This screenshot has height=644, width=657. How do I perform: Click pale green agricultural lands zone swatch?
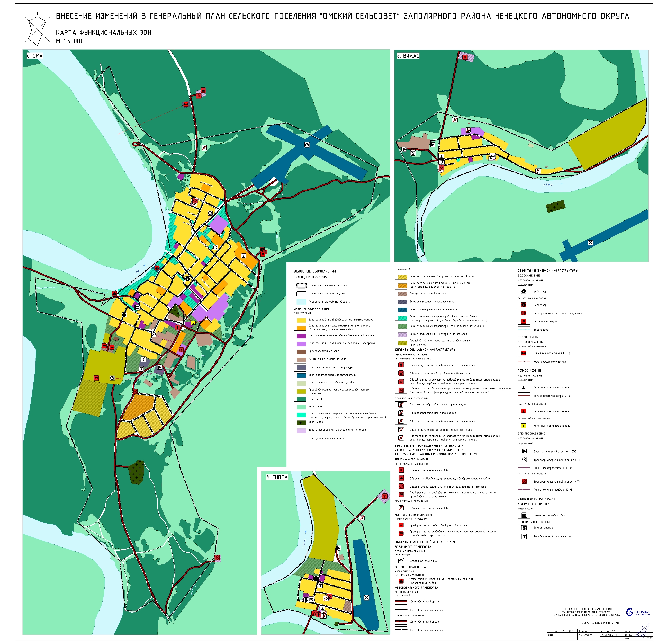point(301,383)
